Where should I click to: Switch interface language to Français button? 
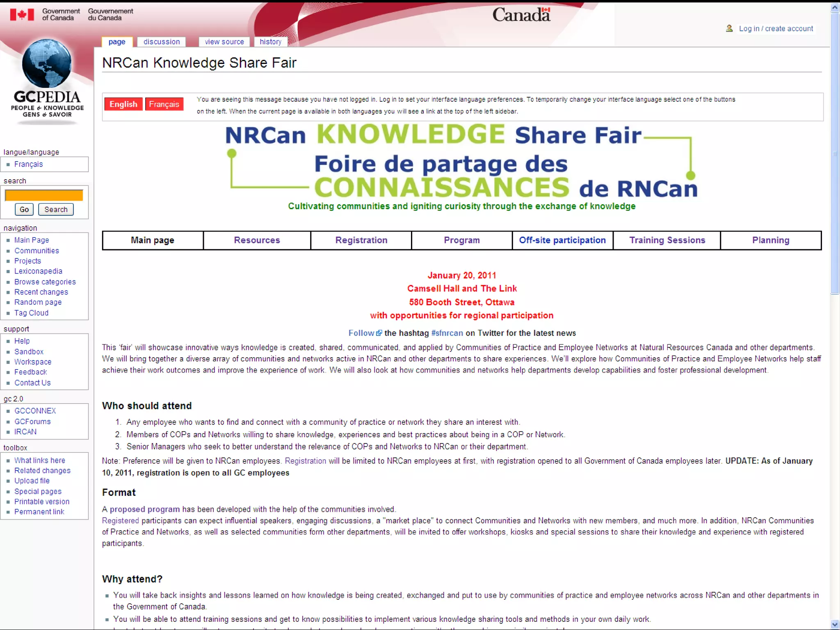coord(164,104)
